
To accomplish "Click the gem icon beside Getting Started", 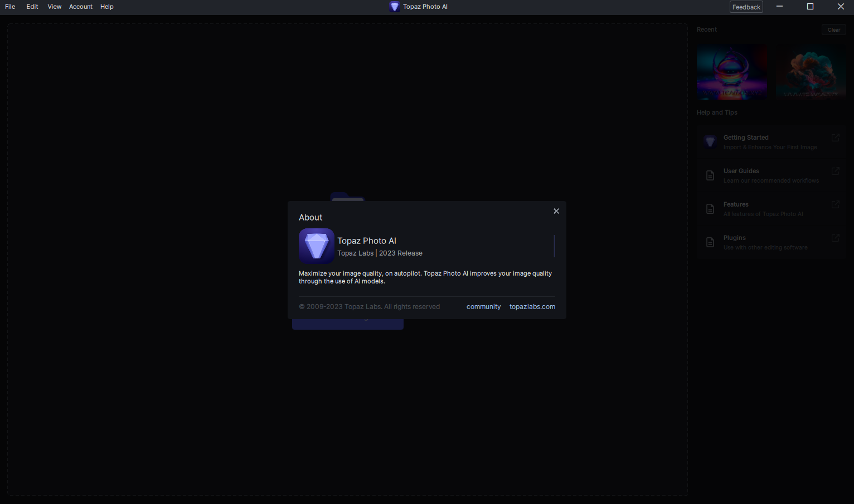I will point(710,142).
